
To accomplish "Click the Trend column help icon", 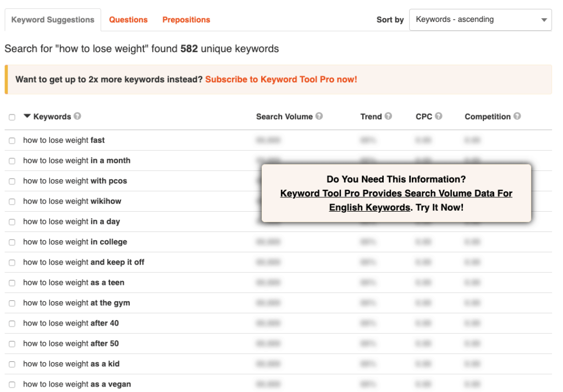I will tap(388, 117).
